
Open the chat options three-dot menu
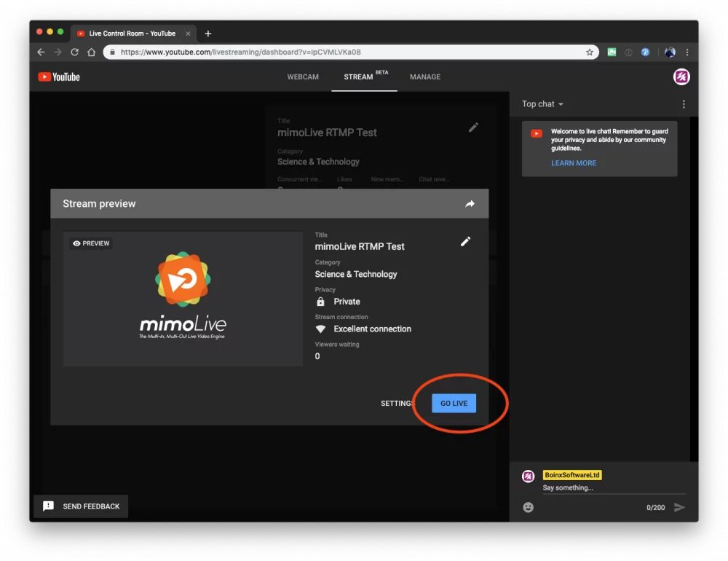click(x=684, y=104)
